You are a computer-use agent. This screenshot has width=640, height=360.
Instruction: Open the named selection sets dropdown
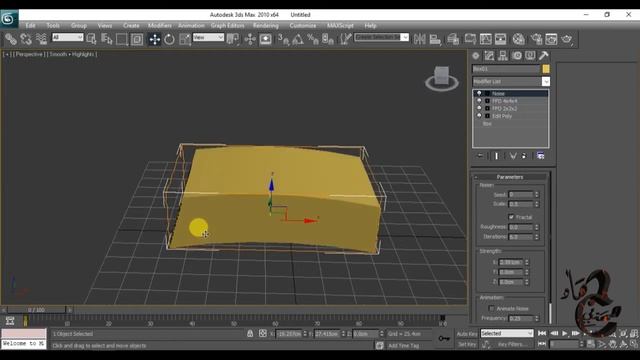click(381, 37)
